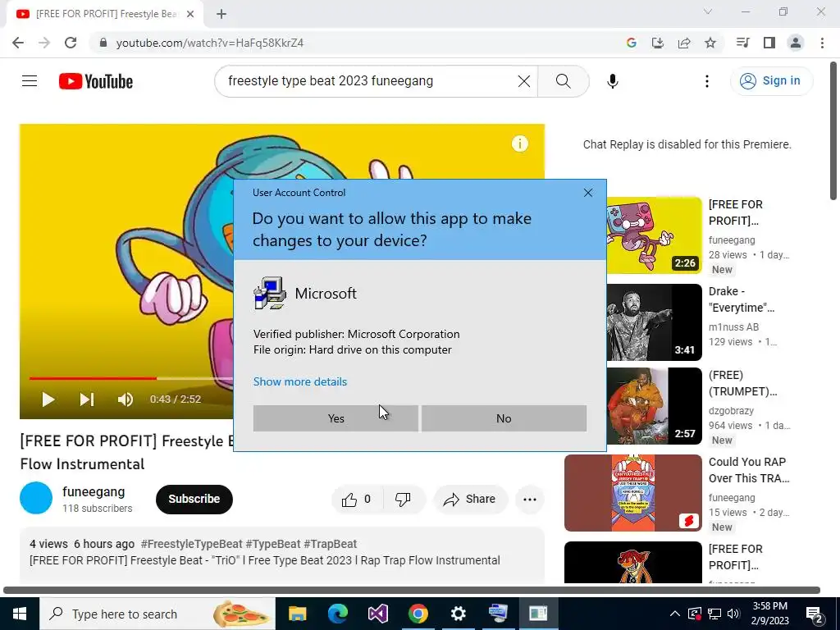This screenshot has height=630, width=840.
Task: Open File Explorer from taskbar
Action: click(297, 614)
